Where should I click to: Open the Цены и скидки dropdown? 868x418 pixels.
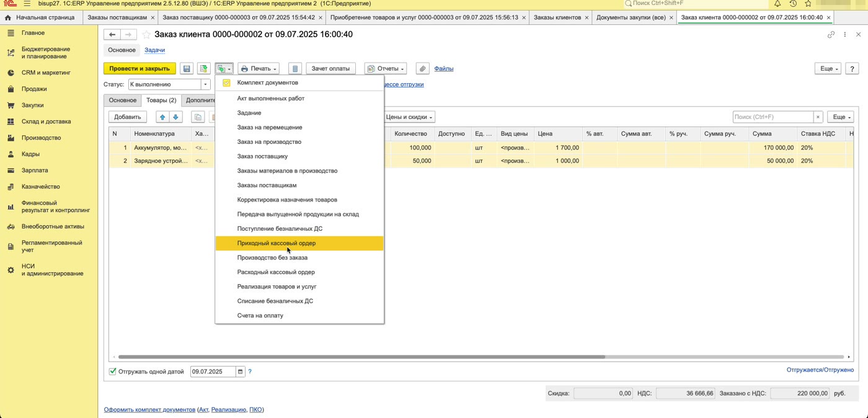coord(409,117)
